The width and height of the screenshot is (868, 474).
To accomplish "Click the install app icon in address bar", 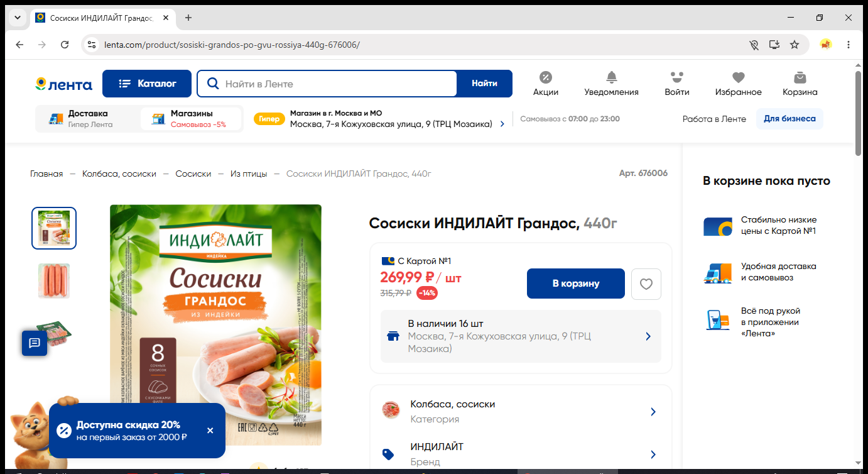I will tap(774, 45).
